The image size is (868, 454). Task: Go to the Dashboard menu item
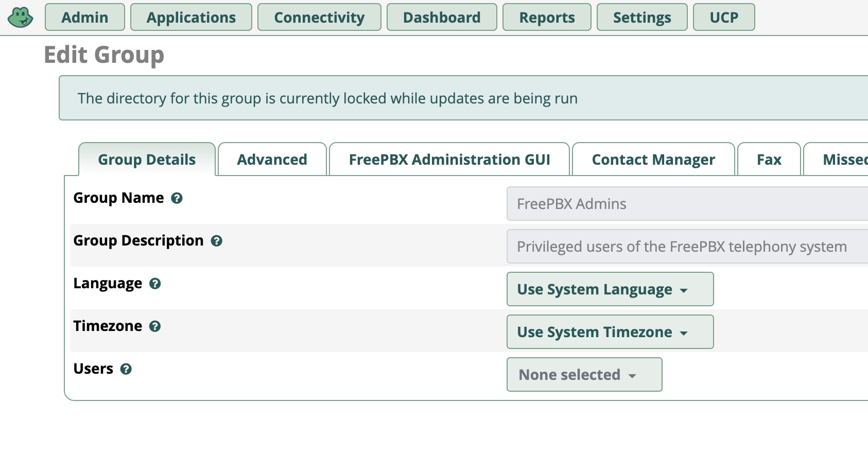click(442, 18)
